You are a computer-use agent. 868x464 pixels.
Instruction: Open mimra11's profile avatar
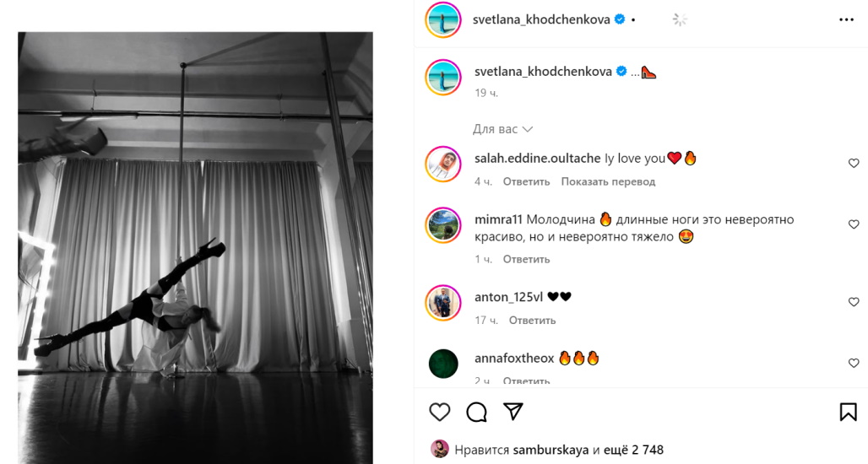tap(443, 225)
